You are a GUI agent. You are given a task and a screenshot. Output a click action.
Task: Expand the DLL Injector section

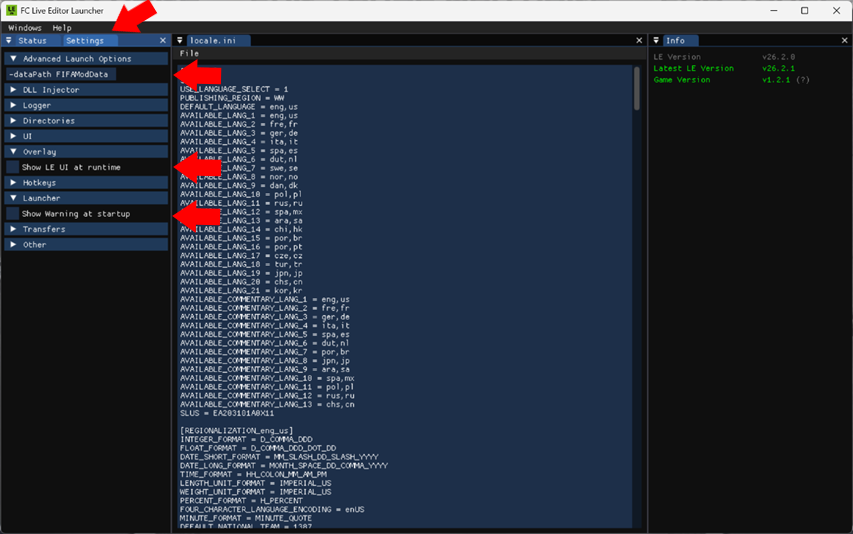(x=13, y=90)
